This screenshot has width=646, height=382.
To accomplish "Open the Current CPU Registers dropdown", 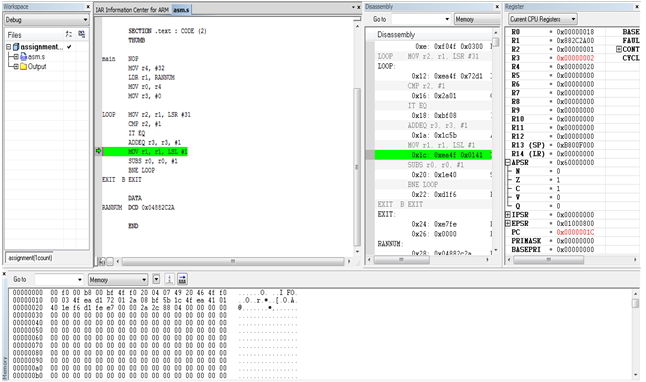I will pos(542,19).
